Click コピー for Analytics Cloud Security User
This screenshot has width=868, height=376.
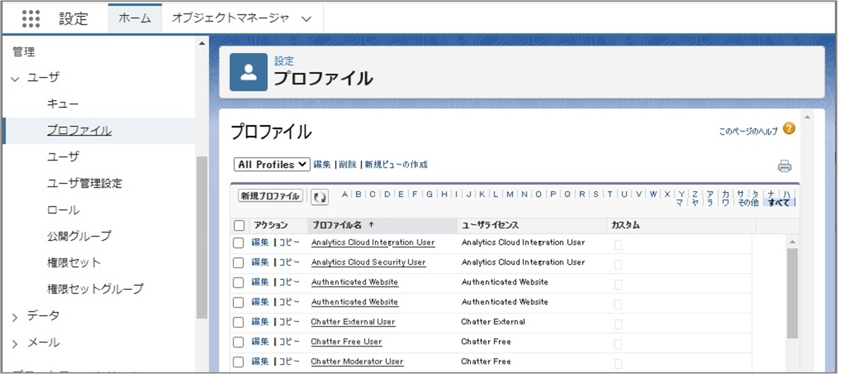coord(289,262)
